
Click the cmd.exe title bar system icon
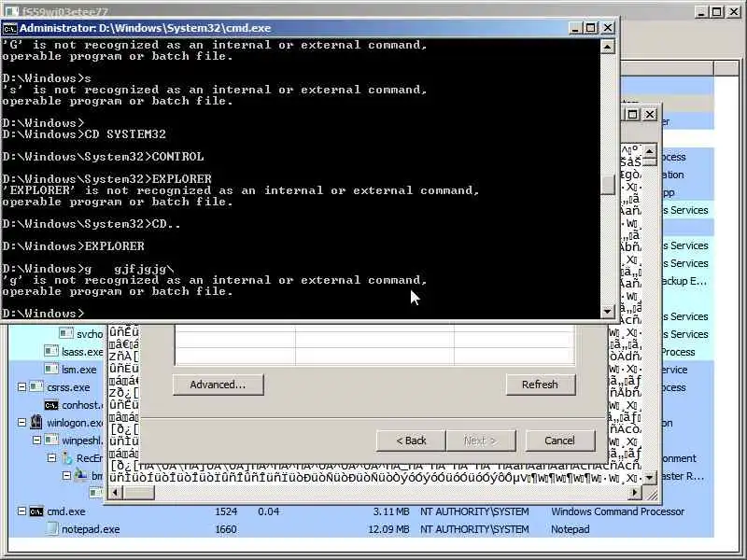[9, 29]
